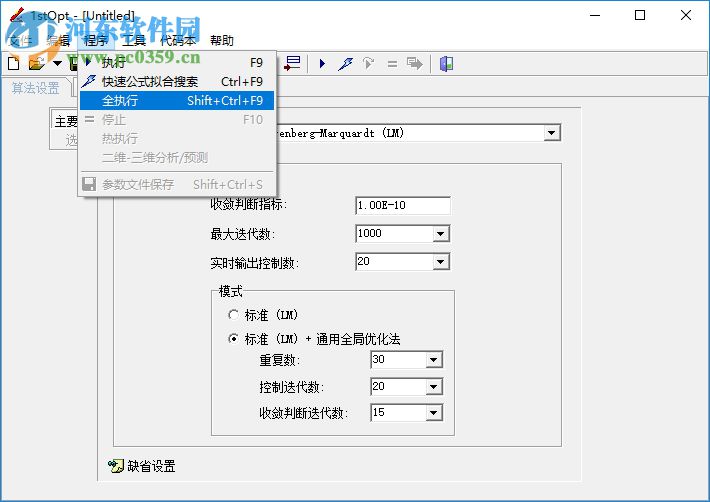Open the 程序 menu
The image size is (710, 502).
tap(96, 41)
